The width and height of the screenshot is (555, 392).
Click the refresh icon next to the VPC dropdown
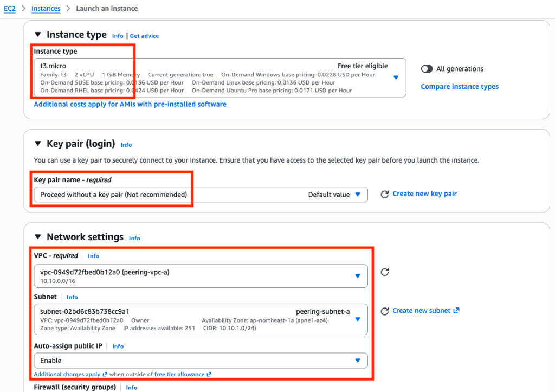[x=384, y=272]
